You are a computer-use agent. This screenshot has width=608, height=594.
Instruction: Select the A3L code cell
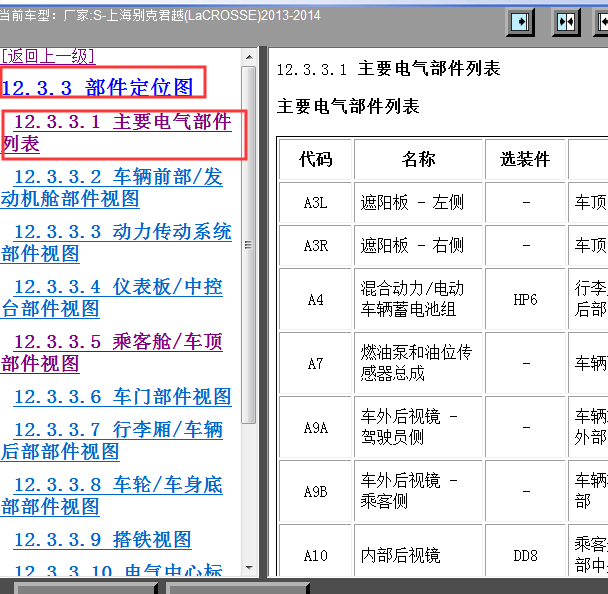(315, 203)
